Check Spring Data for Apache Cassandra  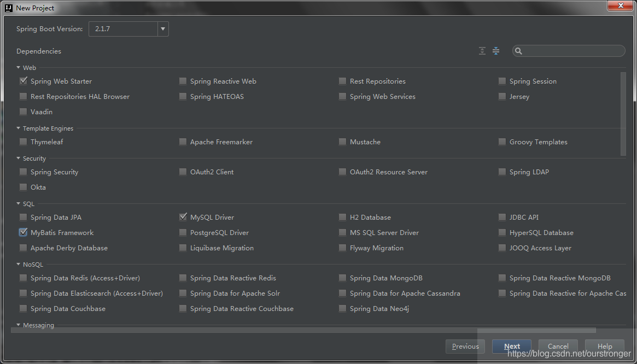[x=342, y=293]
